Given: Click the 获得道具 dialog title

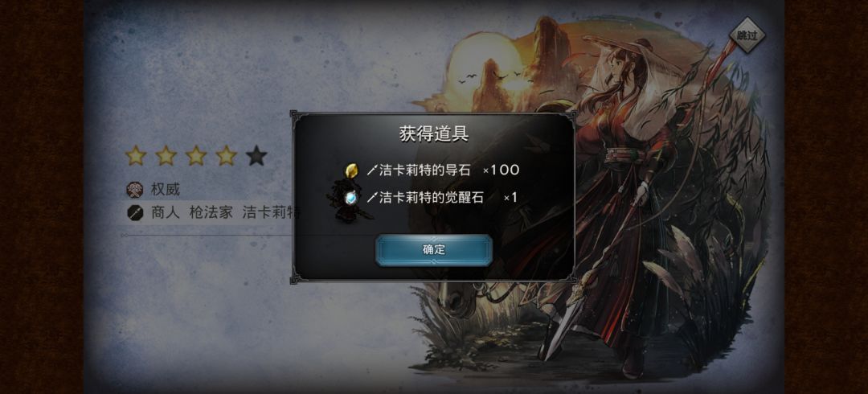Looking at the screenshot, I should pos(434,133).
